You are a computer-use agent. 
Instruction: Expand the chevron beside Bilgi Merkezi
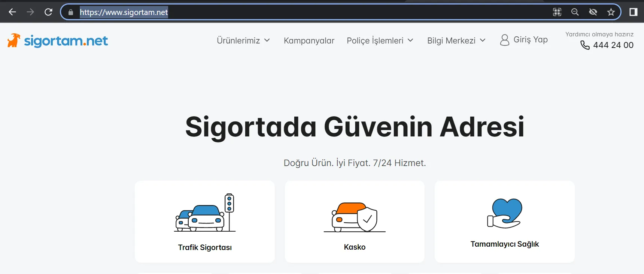[x=483, y=40]
